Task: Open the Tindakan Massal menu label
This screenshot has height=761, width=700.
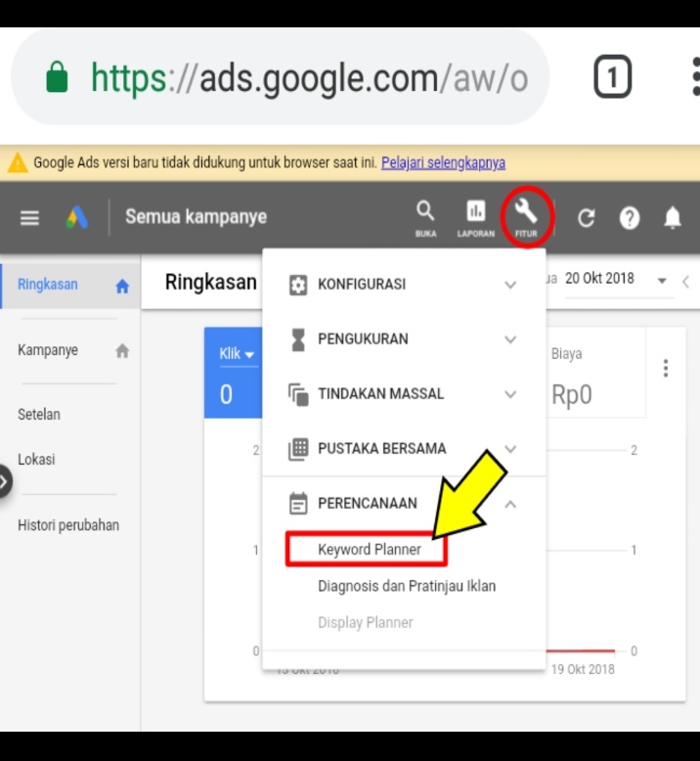Action: tap(381, 393)
